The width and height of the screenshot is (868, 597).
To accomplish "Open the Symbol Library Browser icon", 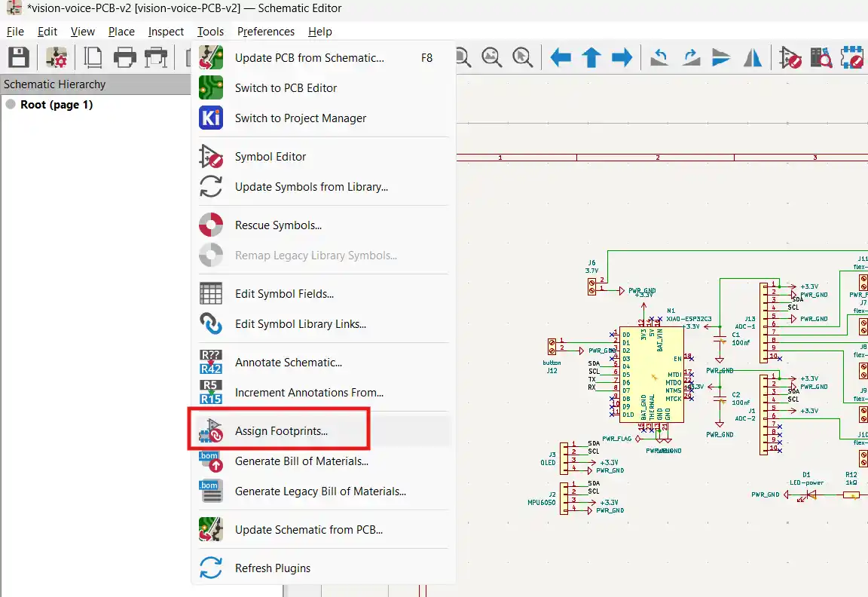I will [821, 57].
